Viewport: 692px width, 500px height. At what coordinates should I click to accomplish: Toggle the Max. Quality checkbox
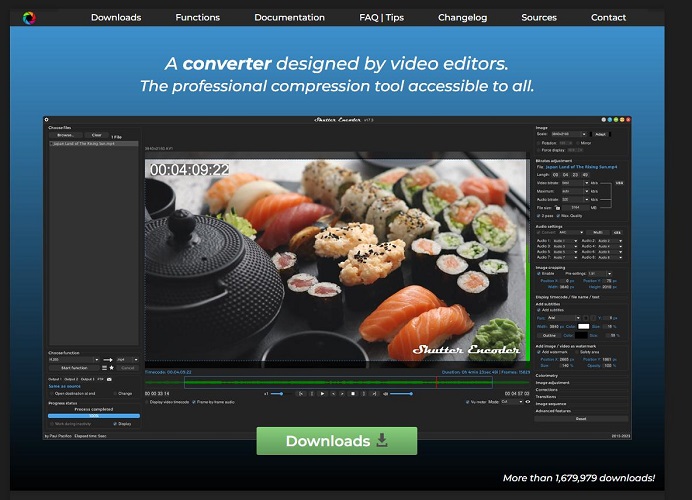[x=558, y=216]
